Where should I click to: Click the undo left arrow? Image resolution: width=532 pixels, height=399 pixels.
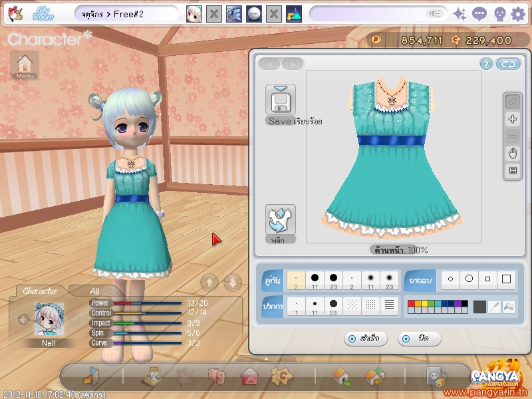pos(269,64)
